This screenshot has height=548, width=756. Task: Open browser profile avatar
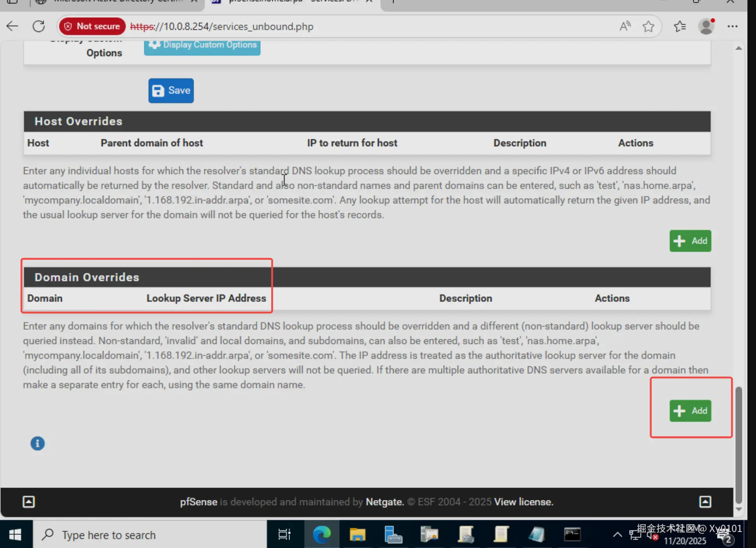(x=706, y=27)
